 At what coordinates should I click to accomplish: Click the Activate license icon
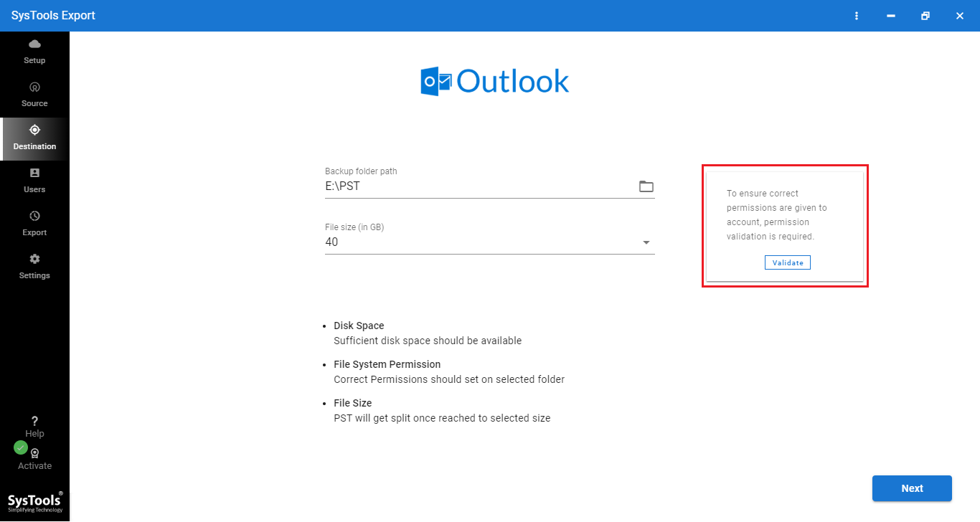[34, 454]
